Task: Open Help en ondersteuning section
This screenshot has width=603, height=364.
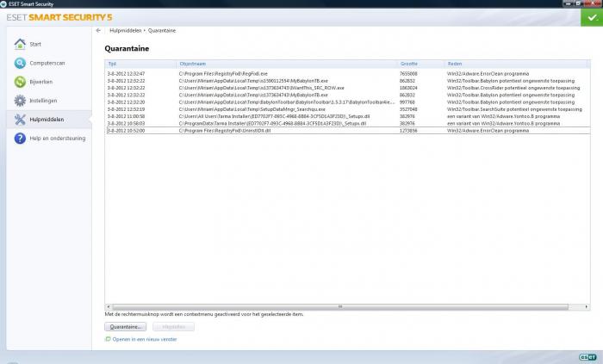Action: coord(58,139)
